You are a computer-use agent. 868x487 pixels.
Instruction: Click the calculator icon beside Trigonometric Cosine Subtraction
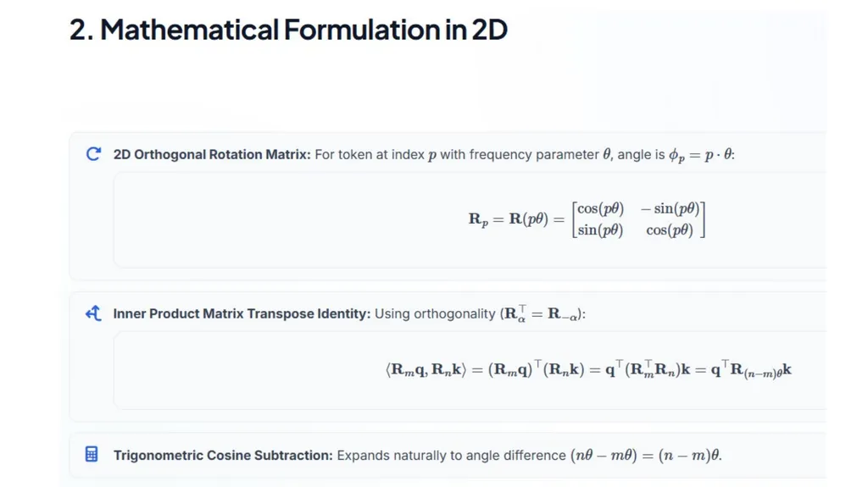pyautogui.click(x=92, y=454)
